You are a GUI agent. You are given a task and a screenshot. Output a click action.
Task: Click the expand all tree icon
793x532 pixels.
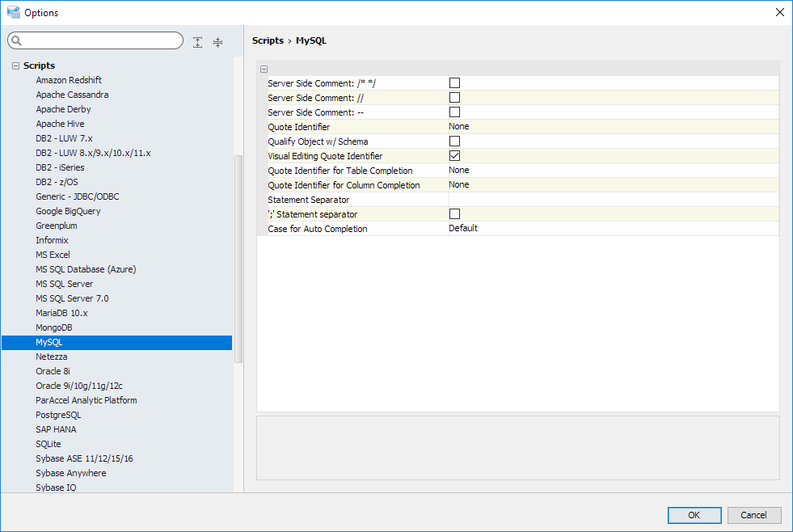tap(198, 42)
